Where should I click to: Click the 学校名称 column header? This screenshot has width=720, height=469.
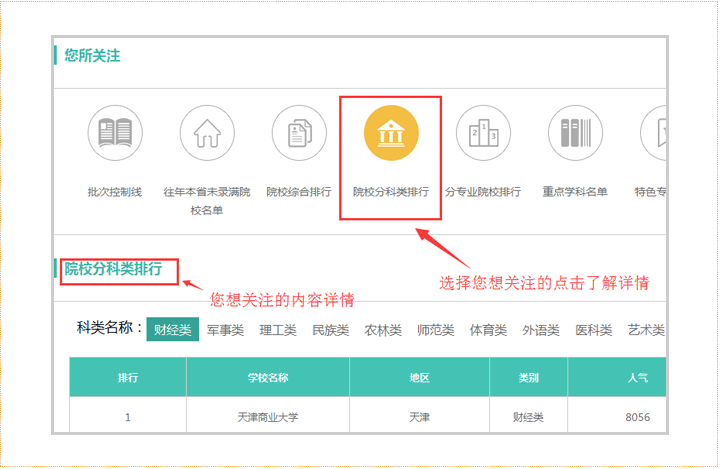tap(268, 378)
